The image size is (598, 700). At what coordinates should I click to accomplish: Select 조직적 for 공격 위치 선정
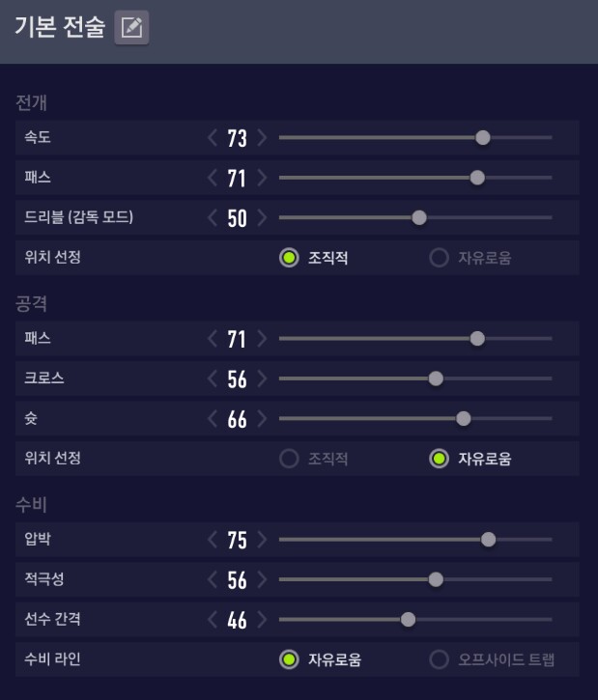pyautogui.click(x=288, y=459)
